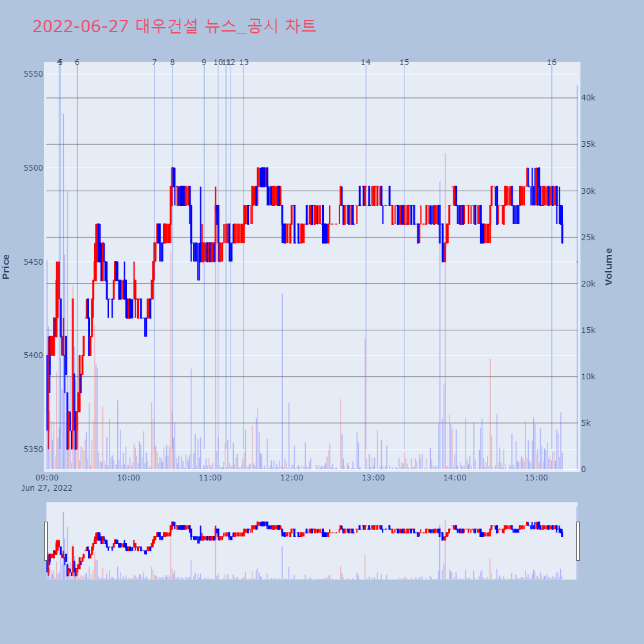Click the 10k volume tick label
Viewport: 644px width, 644px height.
click(588, 377)
